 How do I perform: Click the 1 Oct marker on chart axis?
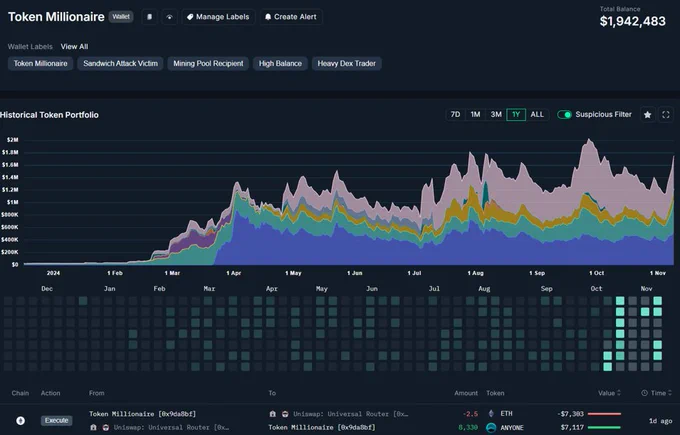(596, 273)
